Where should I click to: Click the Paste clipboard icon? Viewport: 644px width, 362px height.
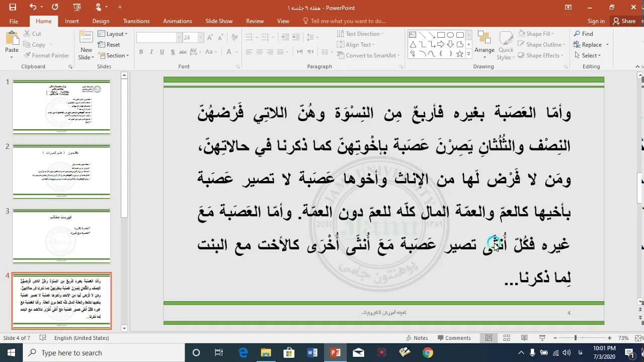point(12,39)
